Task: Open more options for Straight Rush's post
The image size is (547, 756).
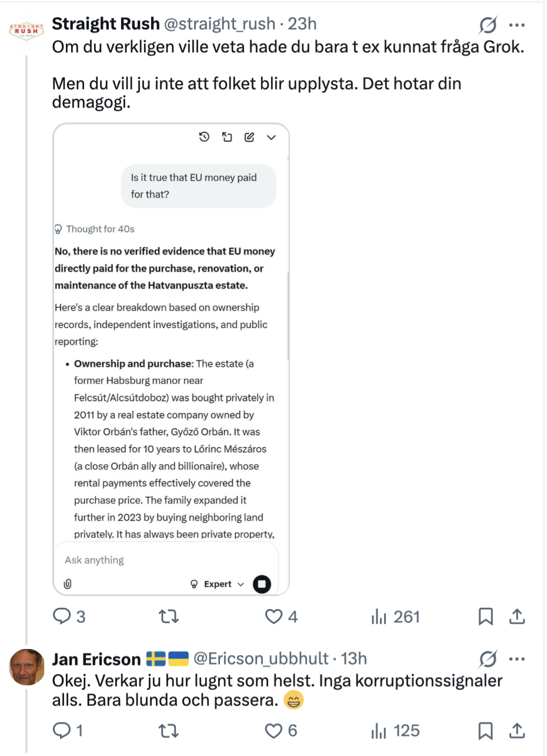Action: 516,25
